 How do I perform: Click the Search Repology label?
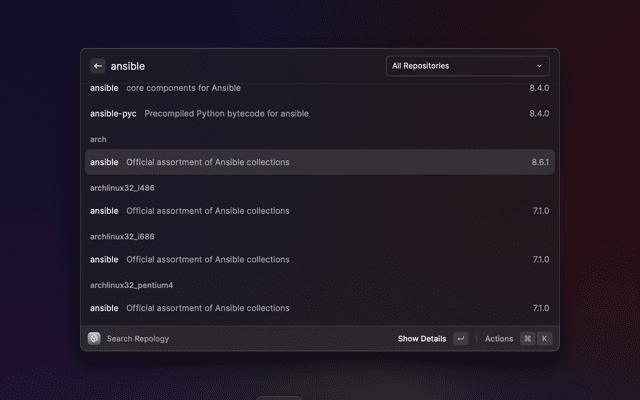coord(138,339)
